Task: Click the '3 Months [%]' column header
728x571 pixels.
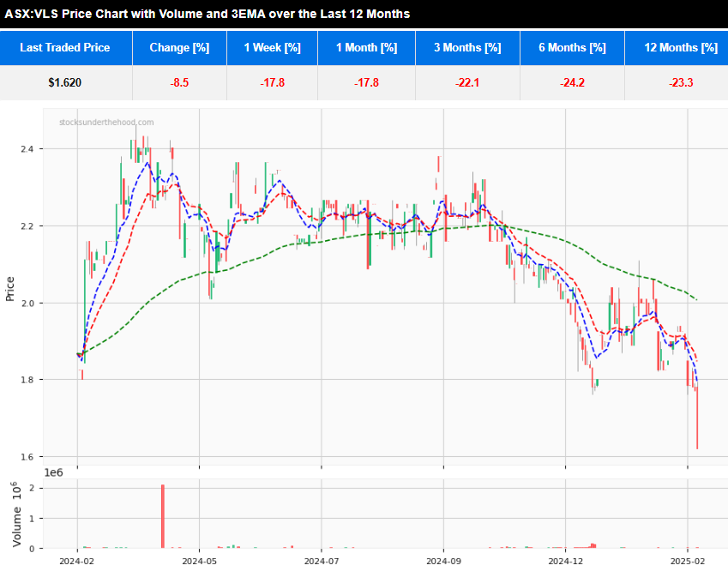Action: (467, 47)
